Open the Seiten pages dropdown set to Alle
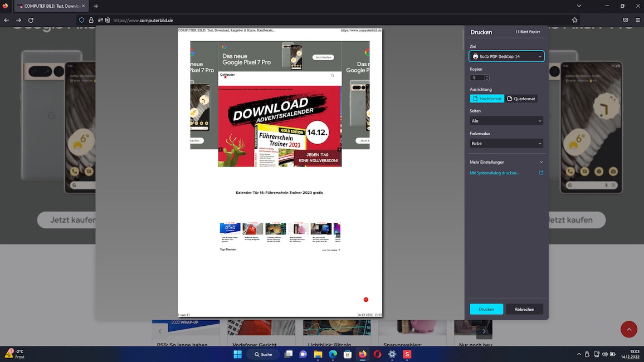 pos(506,121)
